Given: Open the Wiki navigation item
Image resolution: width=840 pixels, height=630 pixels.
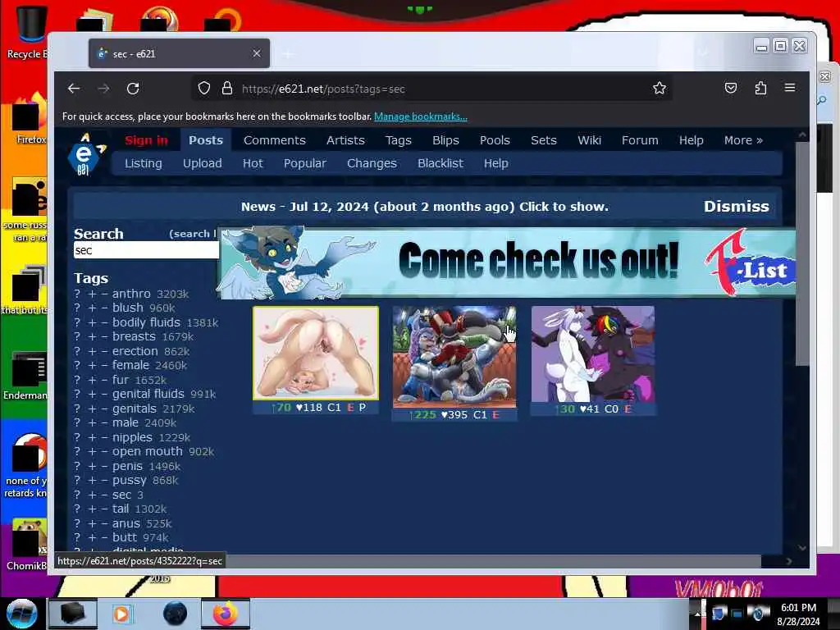Looking at the screenshot, I should point(589,140).
